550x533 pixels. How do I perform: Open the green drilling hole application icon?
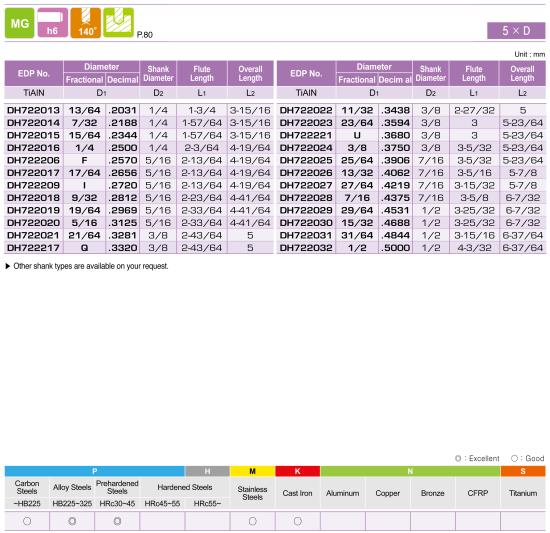(x=119, y=23)
